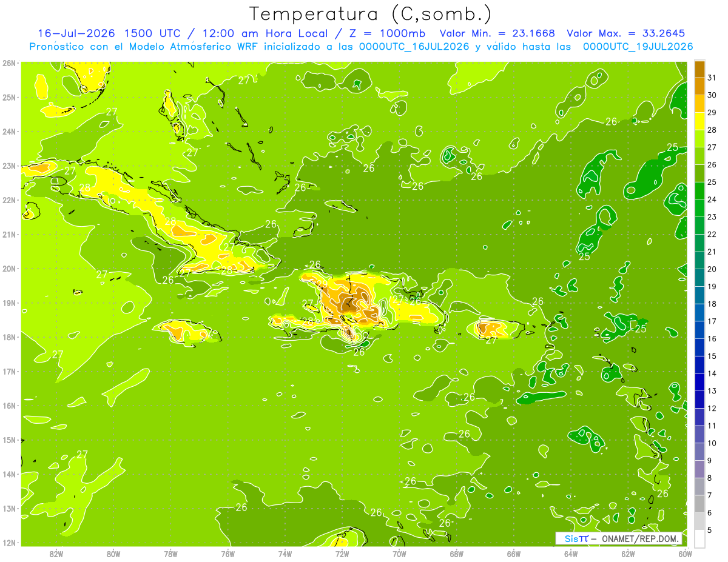Click the "18N" latitude label
Screen dimensions: 728x562
click(8, 337)
